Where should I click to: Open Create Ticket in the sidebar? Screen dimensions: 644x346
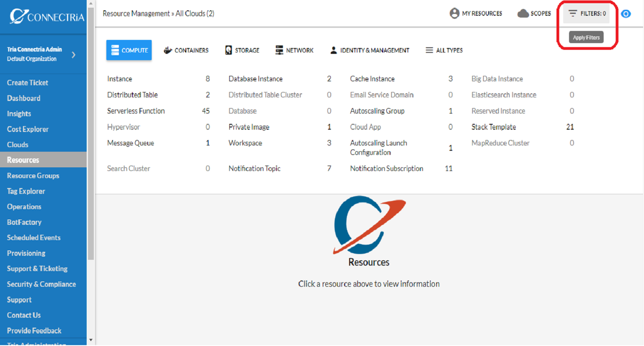tap(28, 83)
